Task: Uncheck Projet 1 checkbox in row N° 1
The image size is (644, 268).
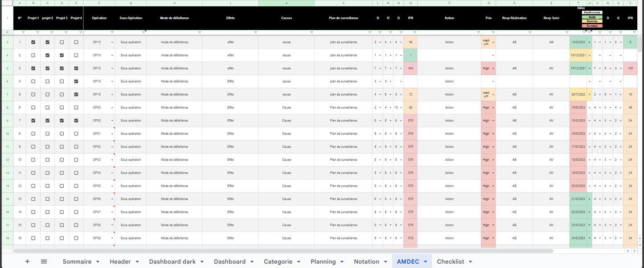Action: pyautogui.click(x=33, y=42)
